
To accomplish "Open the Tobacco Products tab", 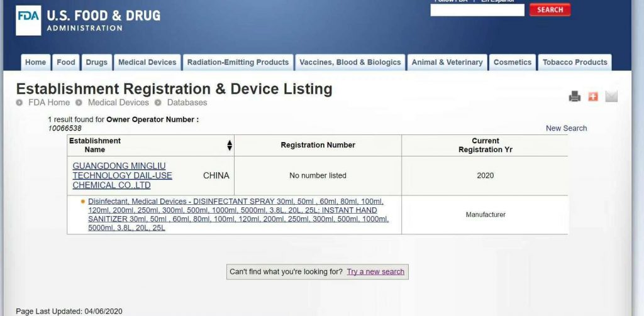I will [575, 62].
